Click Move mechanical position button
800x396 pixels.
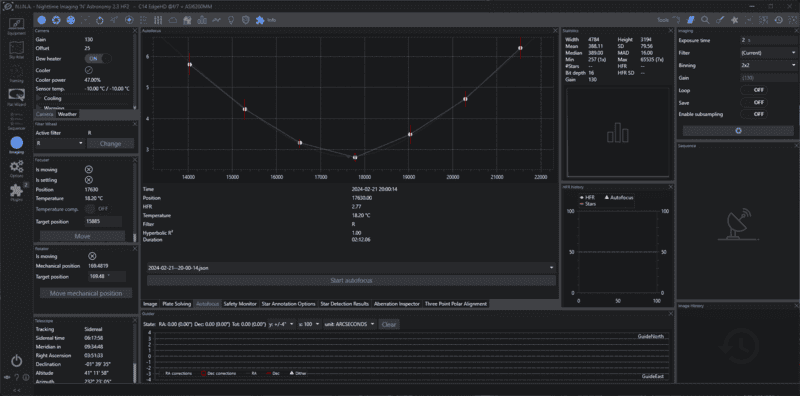point(86,293)
